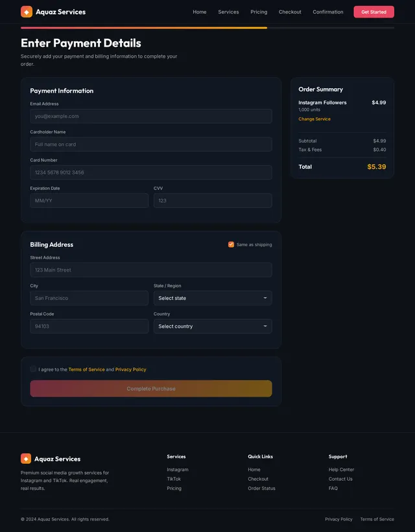This screenshot has height=532, width=415.
Task: Click the Payment Information section heading
Action: coord(62,91)
